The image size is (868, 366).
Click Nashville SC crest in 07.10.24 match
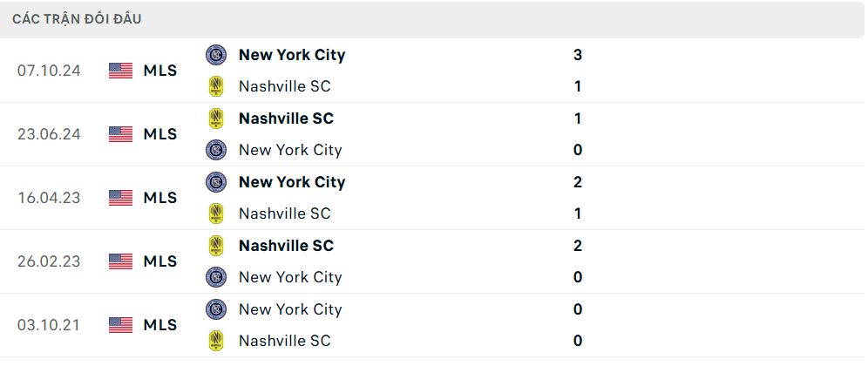(x=216, y=86)
